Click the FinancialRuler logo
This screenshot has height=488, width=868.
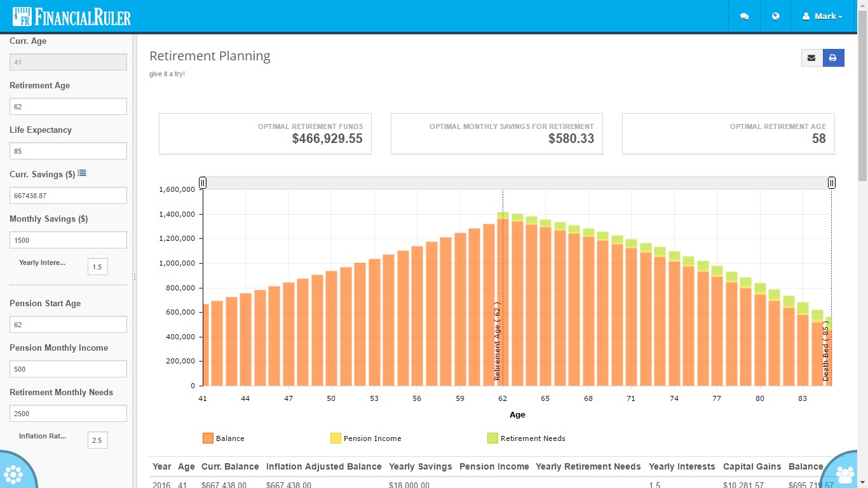(71, 17)
